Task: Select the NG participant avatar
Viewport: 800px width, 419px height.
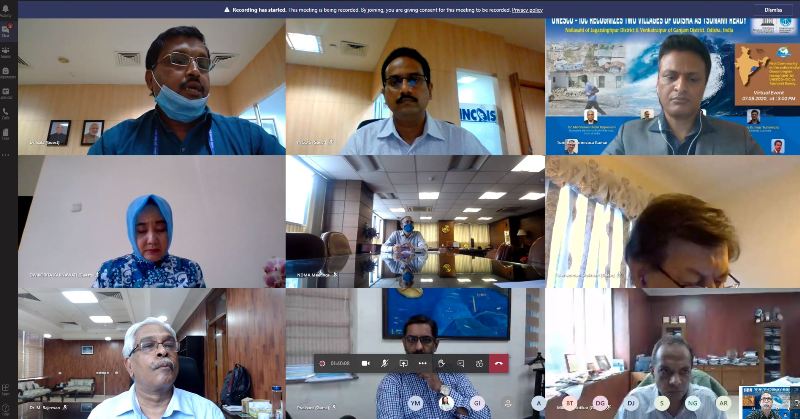Action: pyautogui.click(x=692, y=403)
